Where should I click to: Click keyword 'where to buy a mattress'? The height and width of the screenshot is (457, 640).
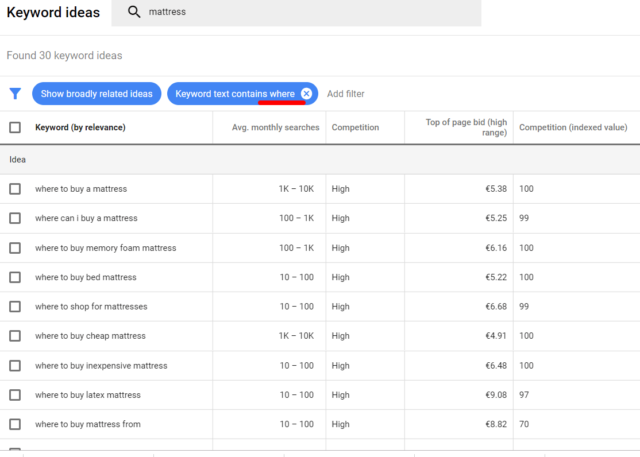81,189
